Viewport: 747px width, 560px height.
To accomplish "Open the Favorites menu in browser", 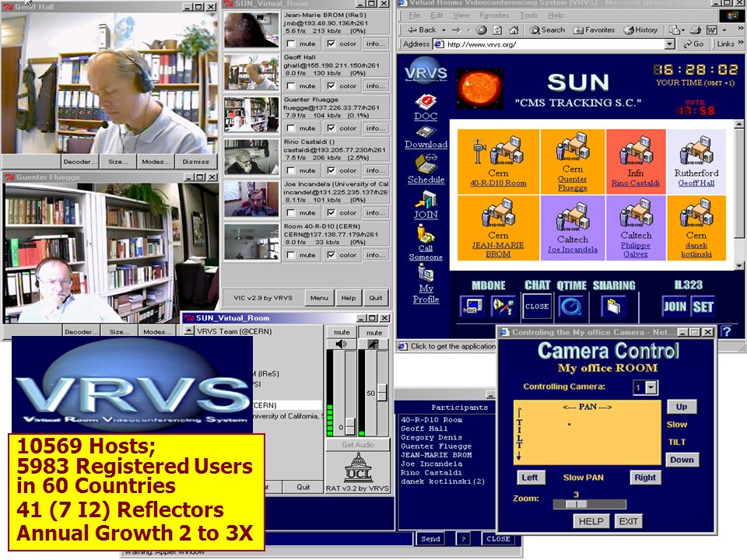I will [494, 16].
